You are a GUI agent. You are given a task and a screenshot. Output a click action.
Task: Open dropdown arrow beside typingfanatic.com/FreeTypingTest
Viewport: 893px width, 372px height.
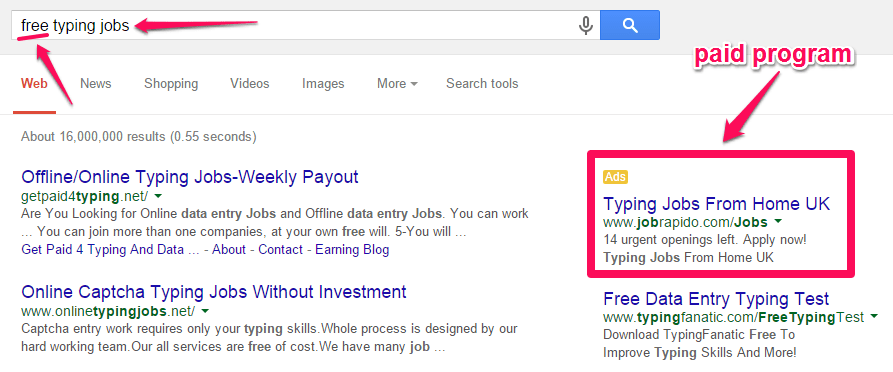(x=874, y=317)
